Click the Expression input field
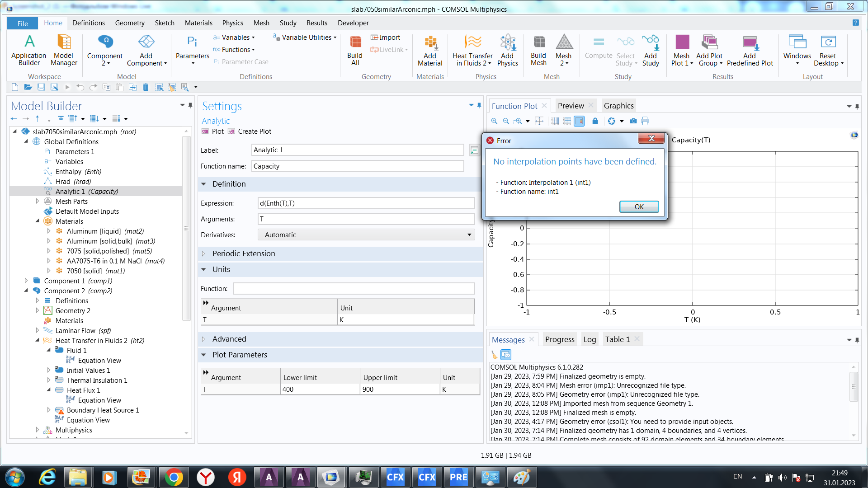This screenshot has height=488, width=868. (x=366, y=203)
